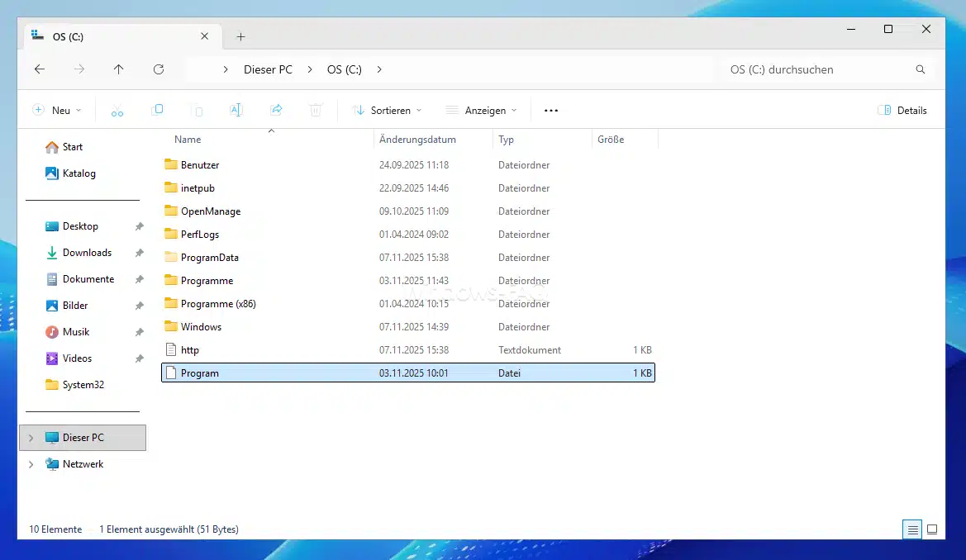Screen dimensions: 966x560
Task: Open the three-dots more options menu
Action: [551, 110]
